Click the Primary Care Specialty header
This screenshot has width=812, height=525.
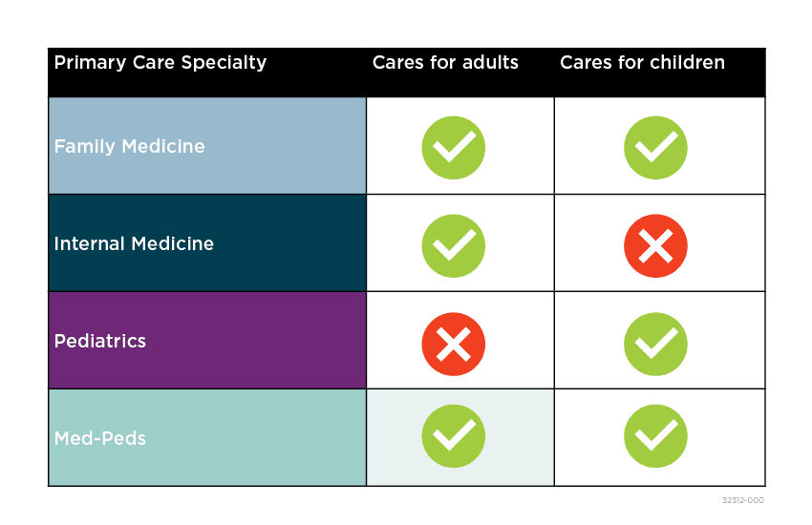coord(160,63)
